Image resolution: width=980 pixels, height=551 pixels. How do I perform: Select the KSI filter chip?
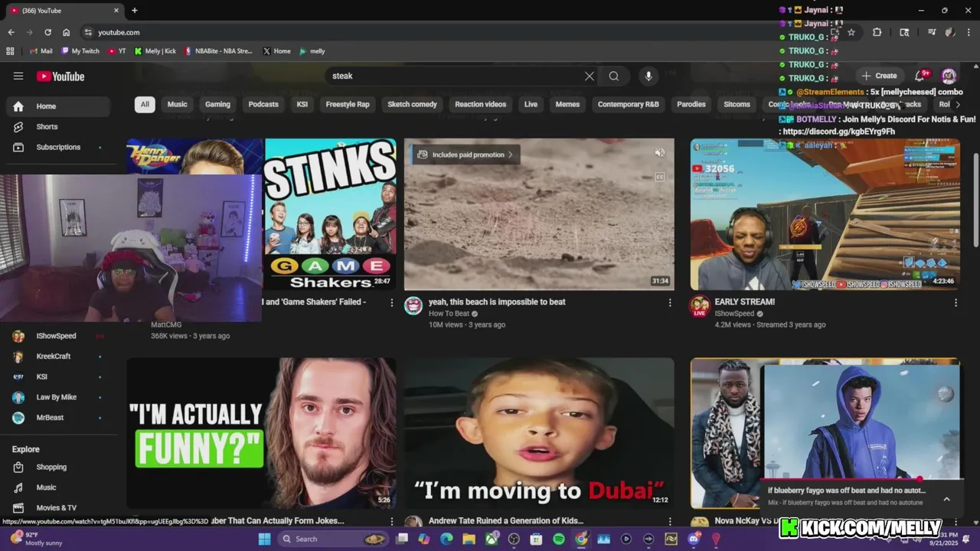point(302,104)
